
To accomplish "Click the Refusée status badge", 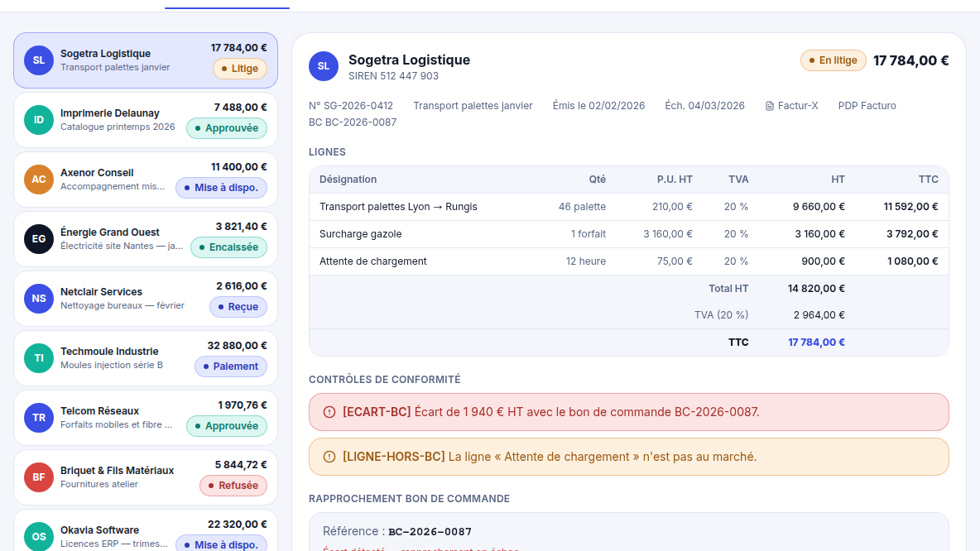I will (233, 486).
